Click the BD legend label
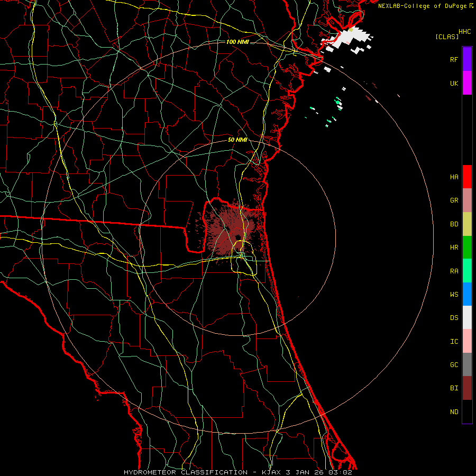Image resolution: width=476 pixels, height=476 pixels. 454,224
